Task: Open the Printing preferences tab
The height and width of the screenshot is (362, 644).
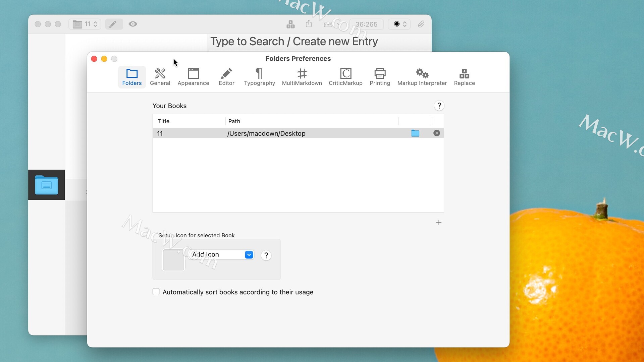Action: (380, 77)
